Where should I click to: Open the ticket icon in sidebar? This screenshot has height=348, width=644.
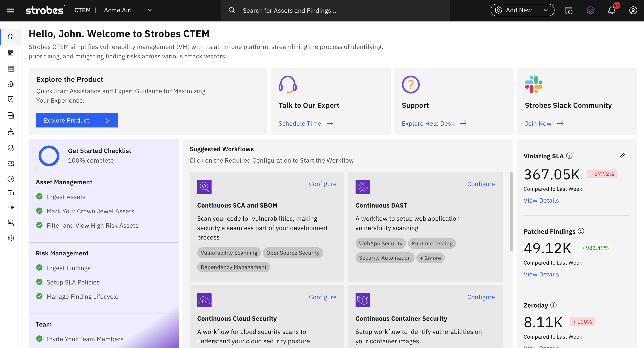coord(11,163)
